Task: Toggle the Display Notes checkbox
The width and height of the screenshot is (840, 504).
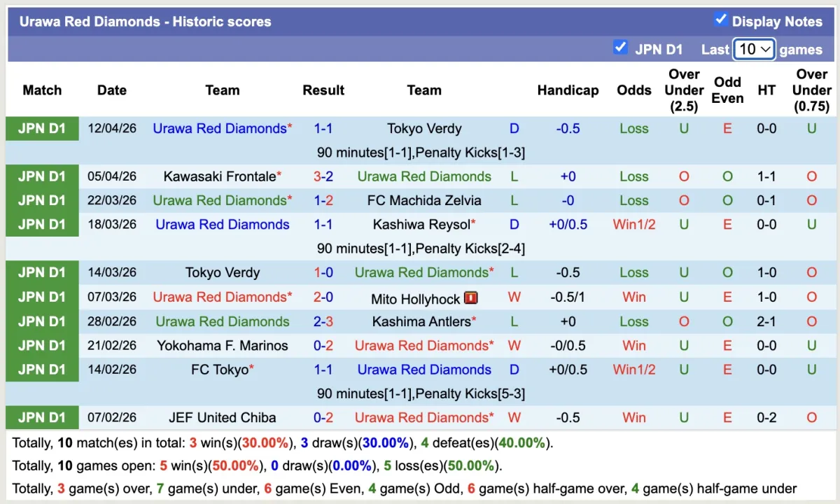Action: (721, 20)
